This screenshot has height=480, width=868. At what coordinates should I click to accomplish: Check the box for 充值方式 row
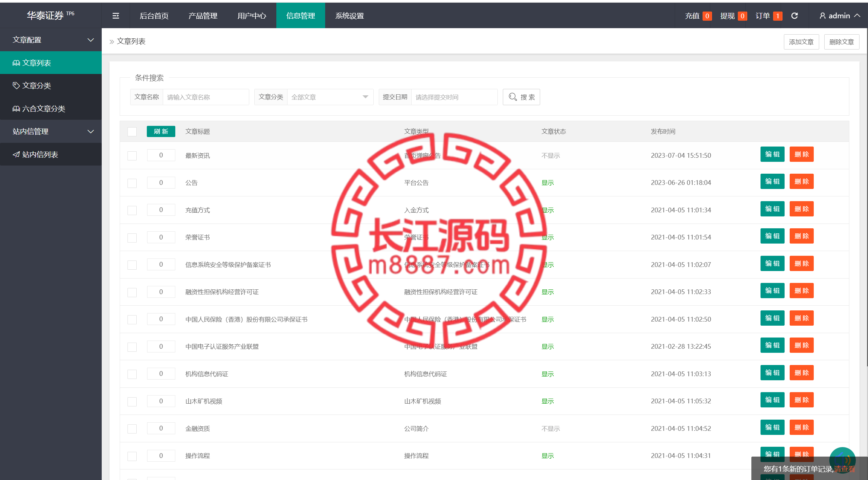[132, 210]
